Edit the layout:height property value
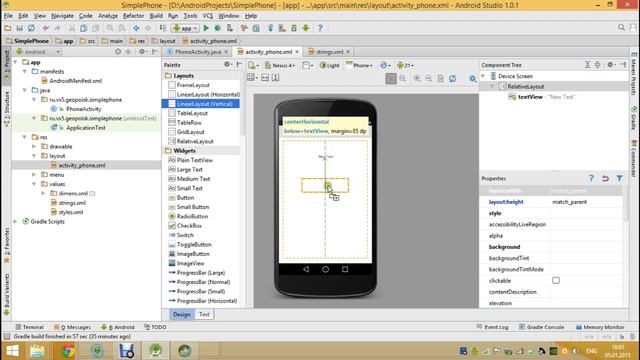This screenshot has width=640, height=360. point(586,202)
